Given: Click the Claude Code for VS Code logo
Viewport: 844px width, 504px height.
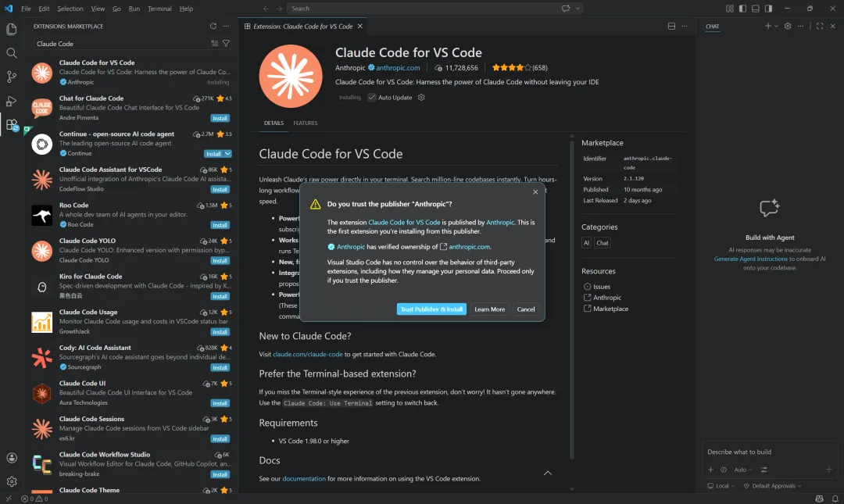Looking at the screenshot, I should tap(291, 76).
